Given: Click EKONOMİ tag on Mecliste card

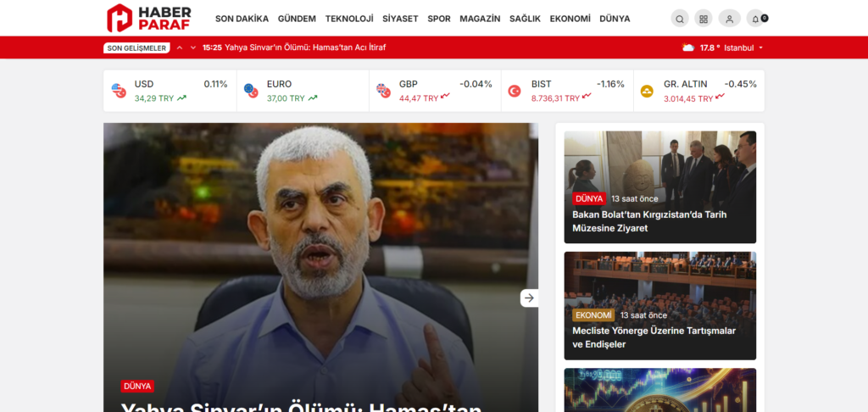Looking at the screenshot, I should click(593, 315).
